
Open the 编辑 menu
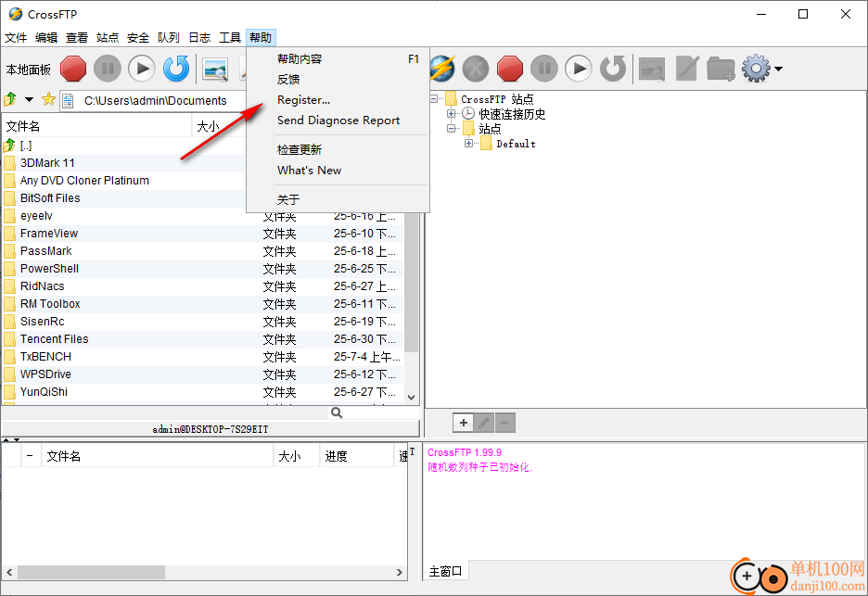coord(46,38)
